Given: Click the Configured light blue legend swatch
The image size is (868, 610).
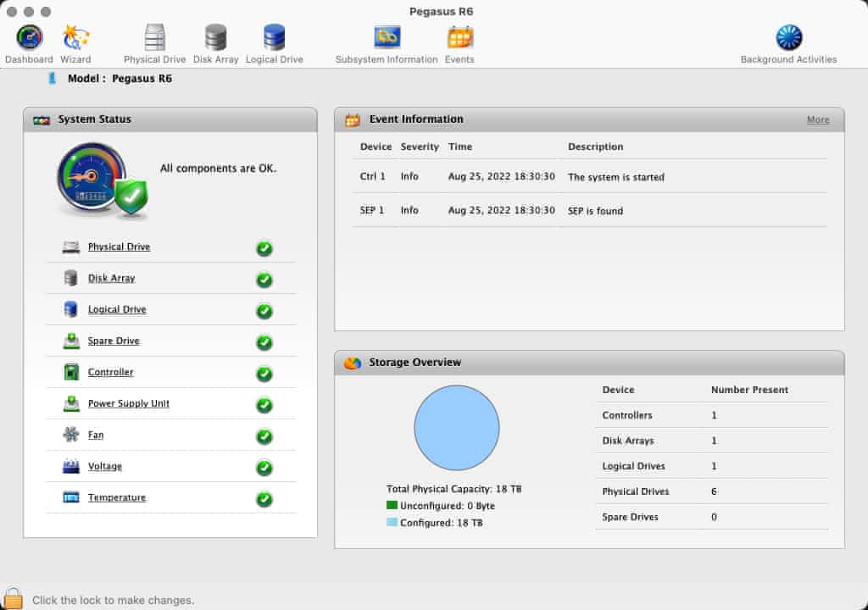Looking at the screenshot, I should [392, 523].
